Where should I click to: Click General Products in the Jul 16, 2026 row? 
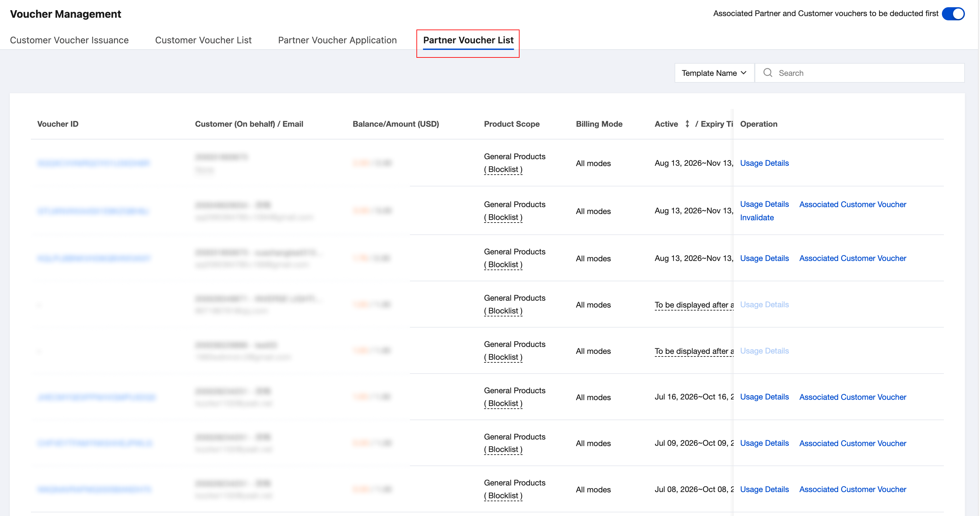(514, 391)
